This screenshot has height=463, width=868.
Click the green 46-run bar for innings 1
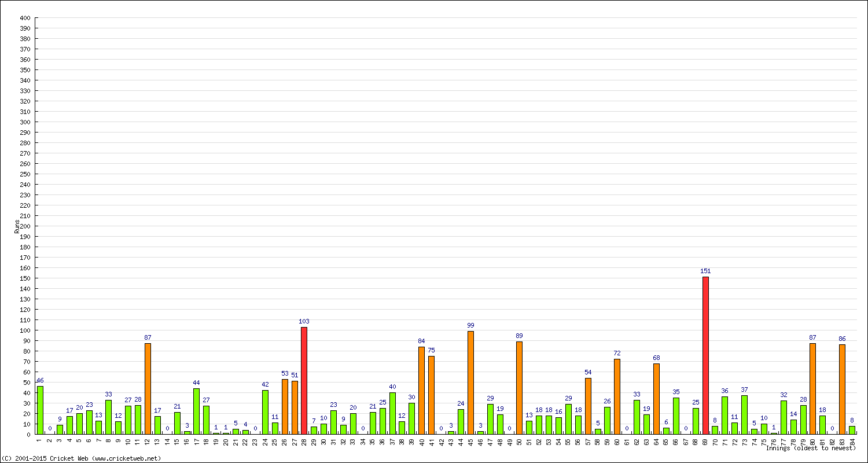pyautogui.click(x=40, y=410)
